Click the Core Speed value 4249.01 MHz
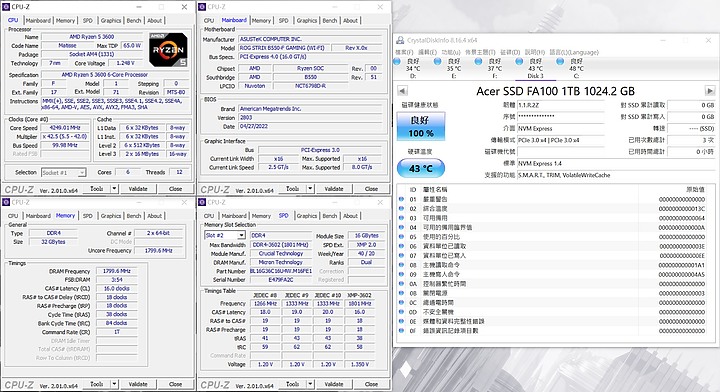Screen dimensions: 720x392 65,128
